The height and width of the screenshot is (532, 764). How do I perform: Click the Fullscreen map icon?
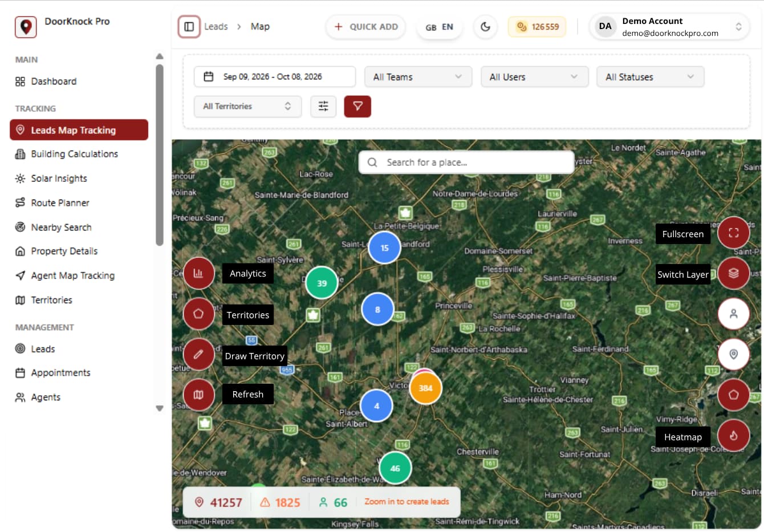click(733, 233)
